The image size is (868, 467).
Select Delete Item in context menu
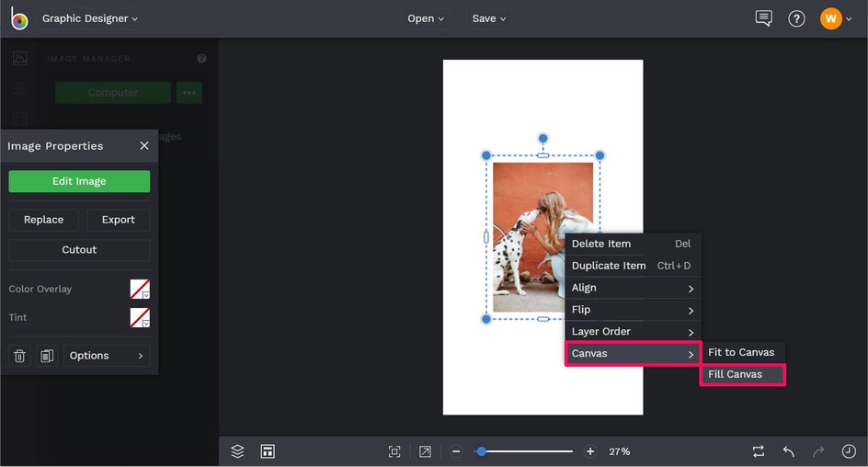(633, 244)
